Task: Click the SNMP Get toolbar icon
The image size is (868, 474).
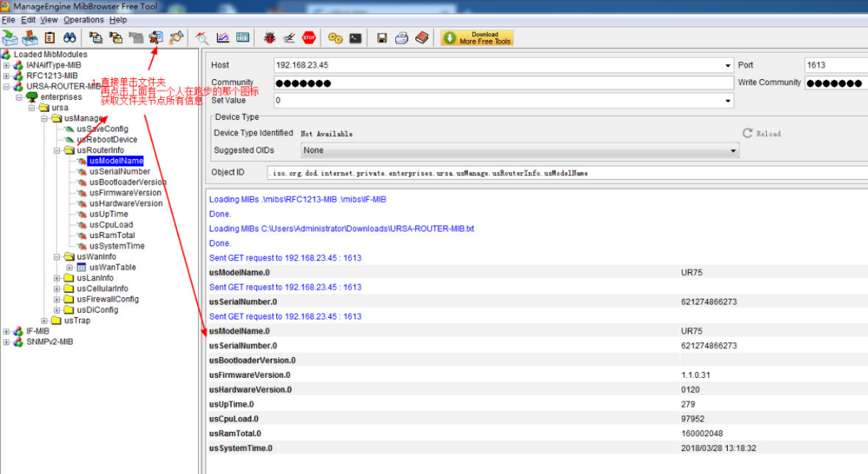Action: [95, 38]
